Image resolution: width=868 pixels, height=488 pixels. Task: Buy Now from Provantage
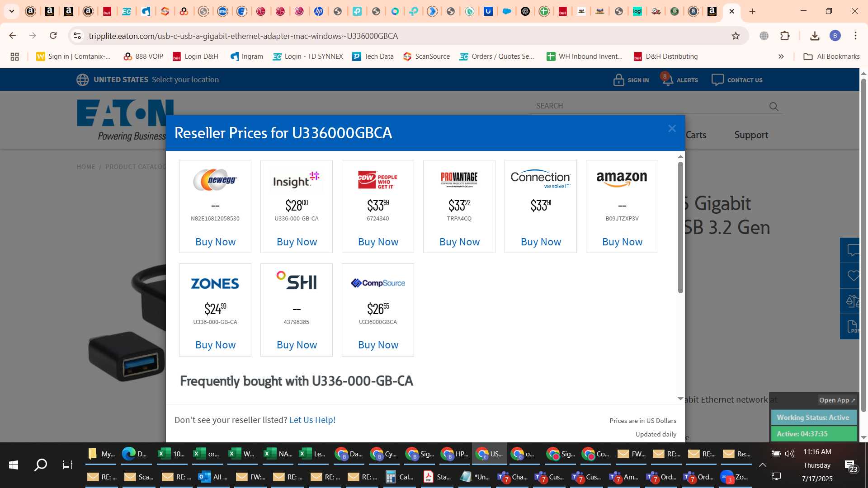pos(459,242)
